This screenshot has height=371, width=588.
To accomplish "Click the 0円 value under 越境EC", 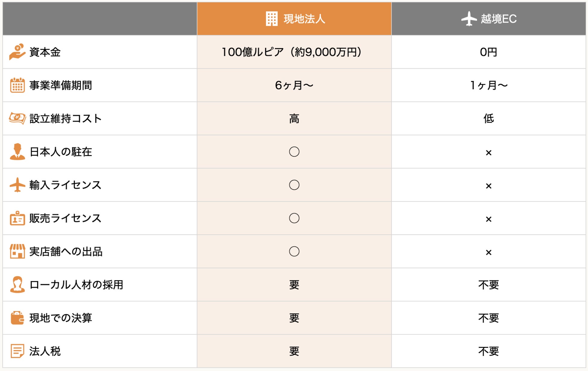I will (x=488, y=52).
